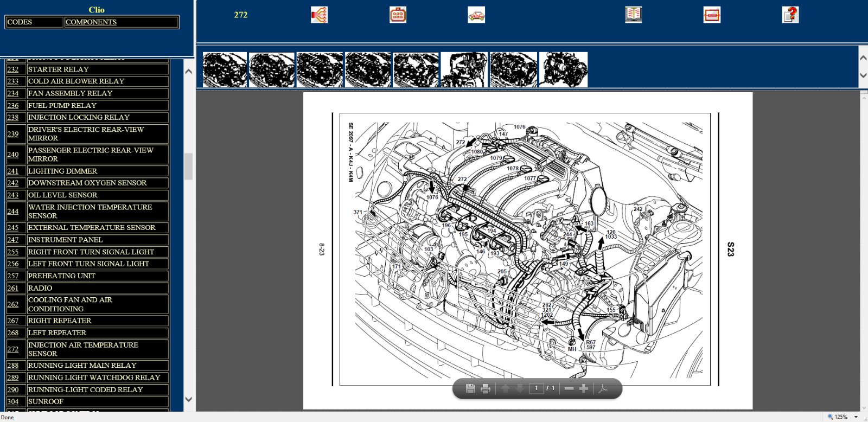This screenshot has height=422, width=868.
Task: Open the vehicle location car icon
Action: 476,15
